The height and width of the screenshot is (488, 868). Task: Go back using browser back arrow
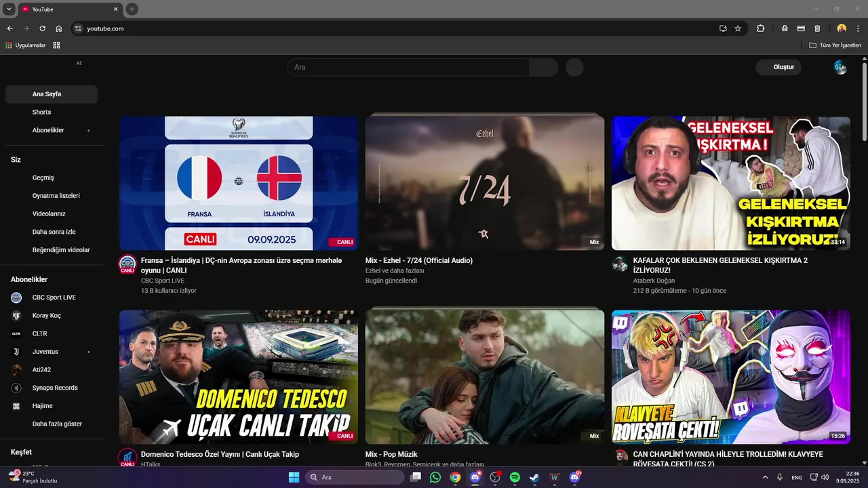(x=9, y=28)
